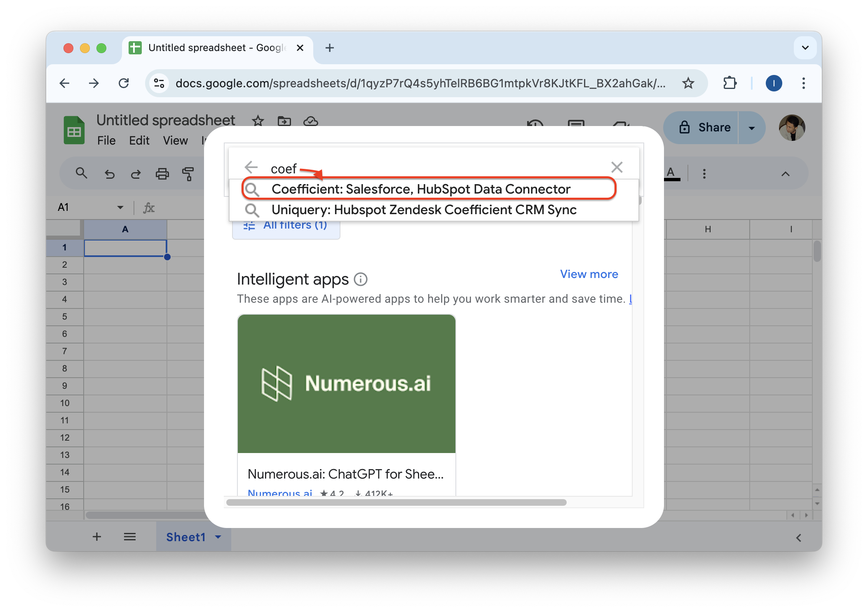Open the Sheet1 tab dropdown arrow
This screenshot has height=612, width=868.
218,537
